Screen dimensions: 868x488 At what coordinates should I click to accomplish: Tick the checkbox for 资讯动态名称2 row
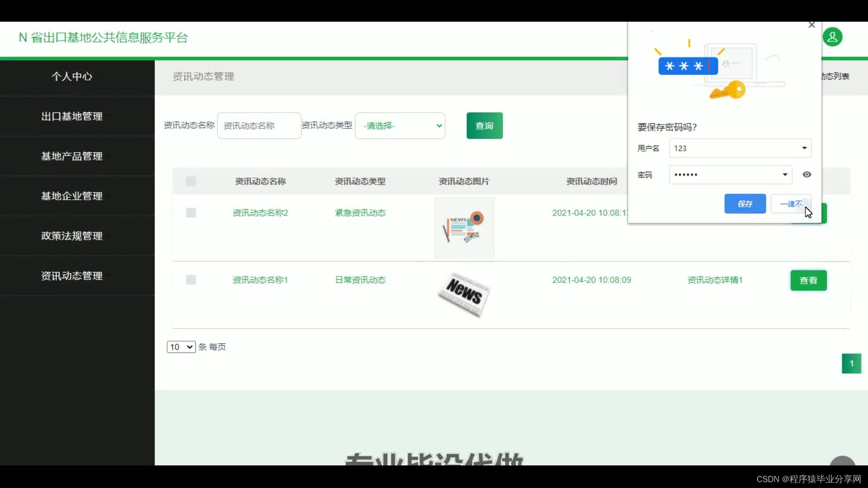coord(191,213)
